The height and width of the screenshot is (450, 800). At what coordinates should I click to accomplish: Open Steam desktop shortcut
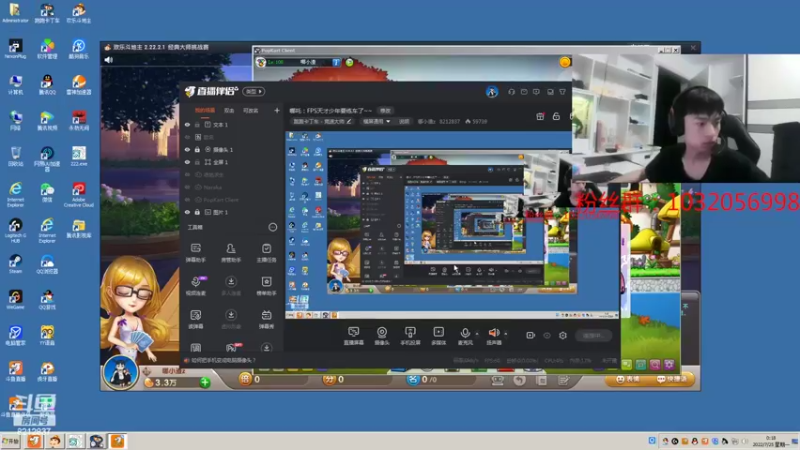15,264
